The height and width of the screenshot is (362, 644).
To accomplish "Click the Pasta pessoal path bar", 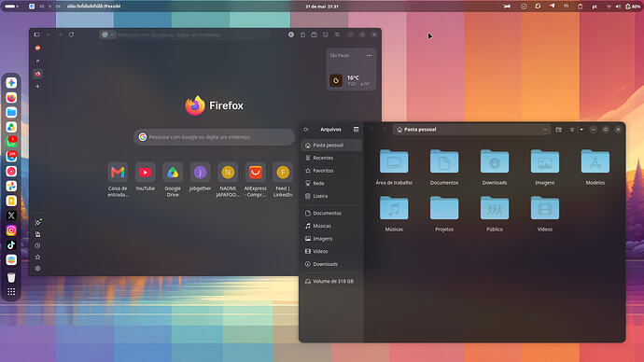I will click(x=471, y=130).
